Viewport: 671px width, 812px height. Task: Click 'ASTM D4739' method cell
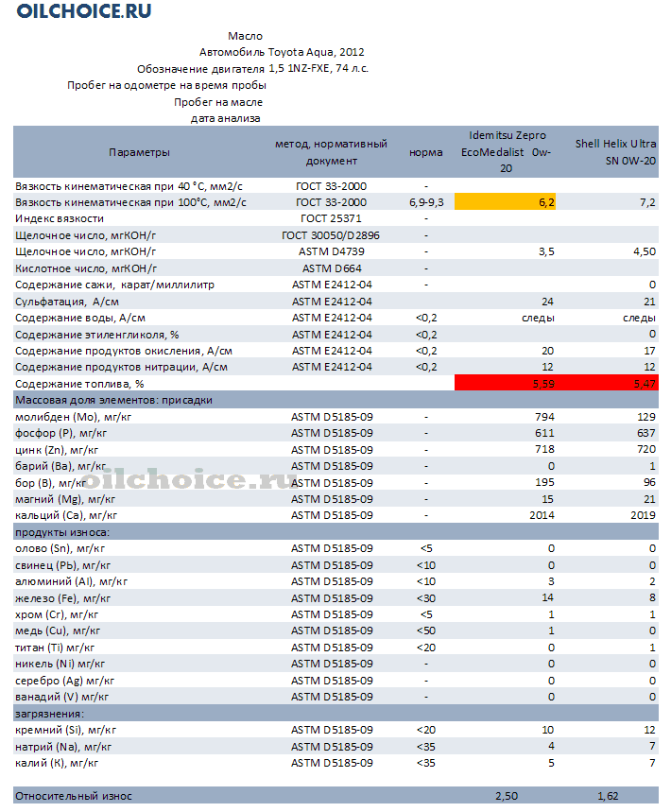[x=332, y=251]
